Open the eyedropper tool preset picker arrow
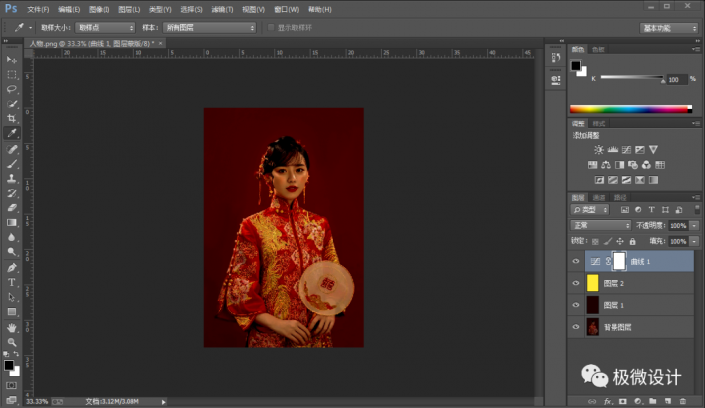The height and width of the screenshot is (408, 705). (31, 28)
